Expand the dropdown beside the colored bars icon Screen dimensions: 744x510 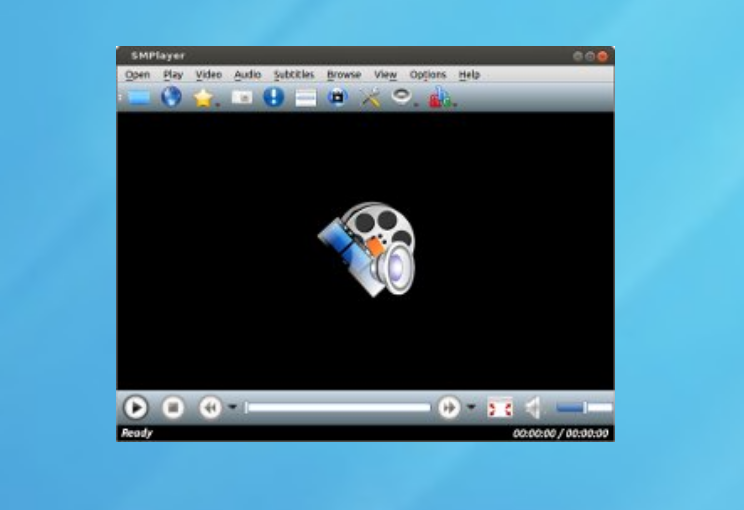(x=455, y=104)
